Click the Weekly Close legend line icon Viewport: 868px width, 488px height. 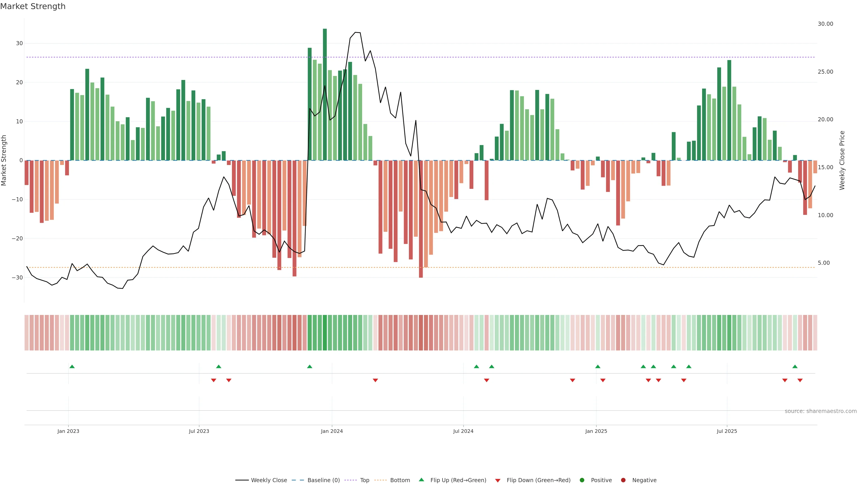pyautogui.click(x=242, y=480)
